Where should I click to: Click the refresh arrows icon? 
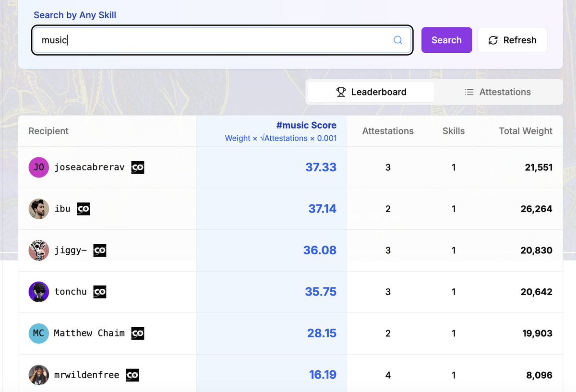coord(493,40)
